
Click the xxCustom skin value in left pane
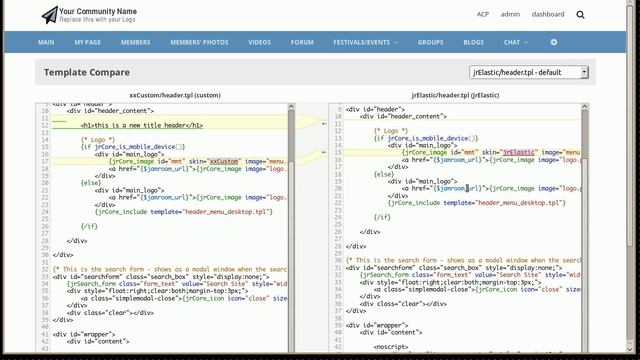coord(224,162)
